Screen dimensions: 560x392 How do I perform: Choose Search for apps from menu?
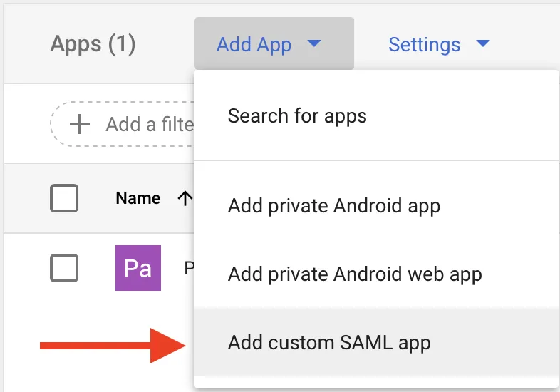[297, 115]
